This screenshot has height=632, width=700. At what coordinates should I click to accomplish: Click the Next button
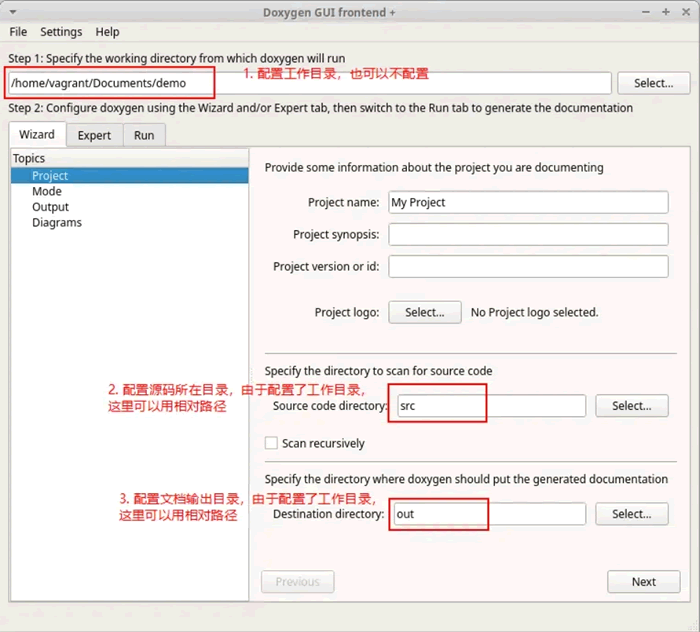(644, 582)
